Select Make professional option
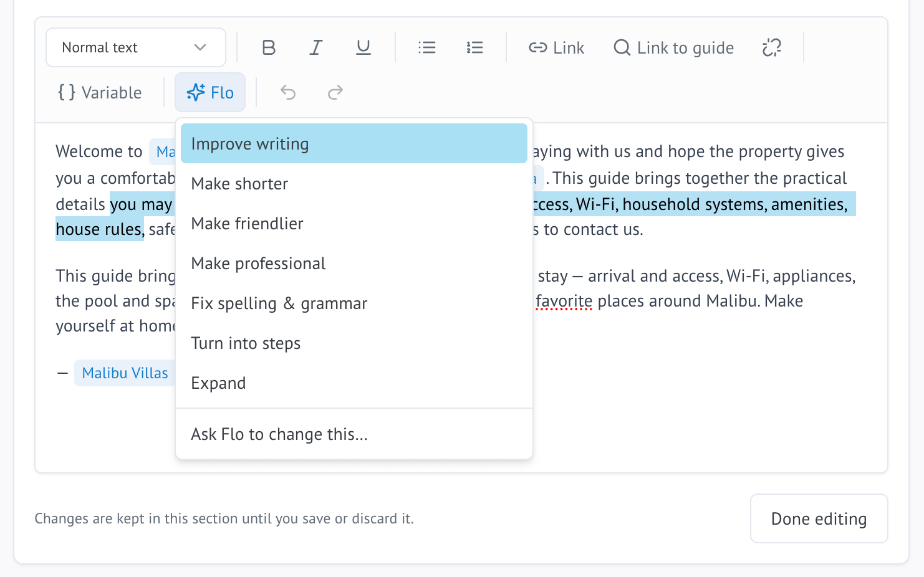Screen dimensions: 924x577 (x=354, y=263)
